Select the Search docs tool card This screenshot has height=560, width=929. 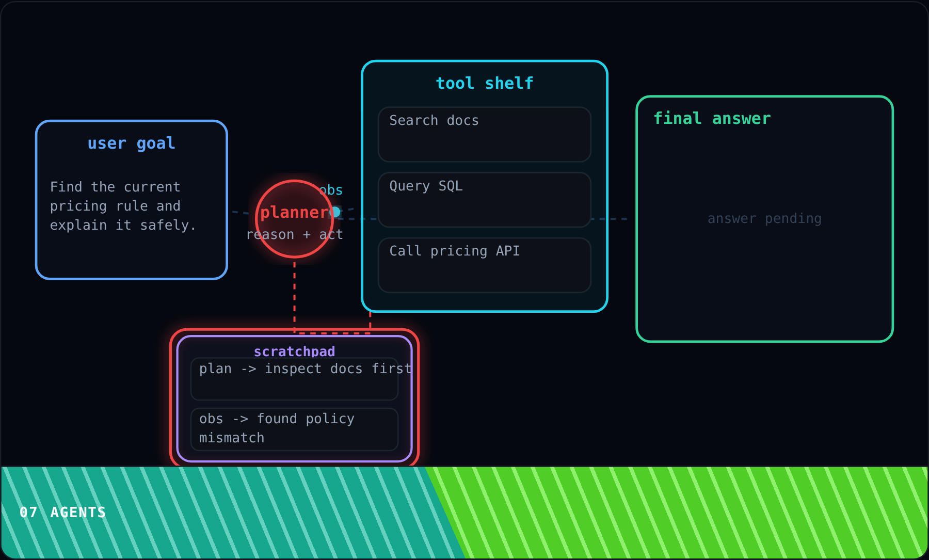click(x=484, y=134)
